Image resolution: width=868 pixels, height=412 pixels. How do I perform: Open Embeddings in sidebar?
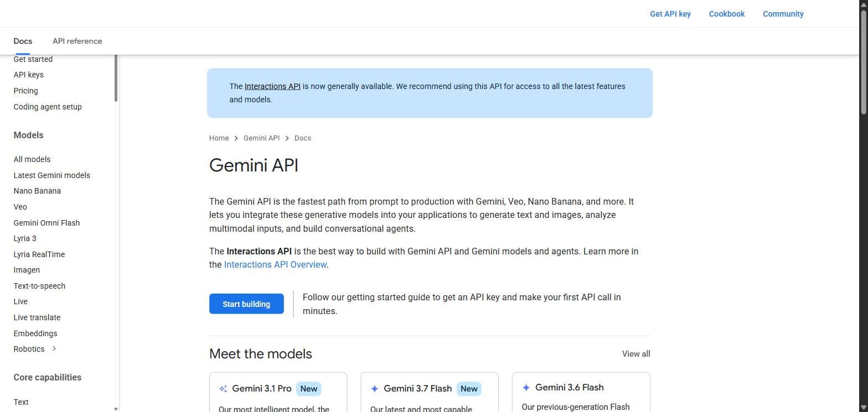click(x=35, y=333)
